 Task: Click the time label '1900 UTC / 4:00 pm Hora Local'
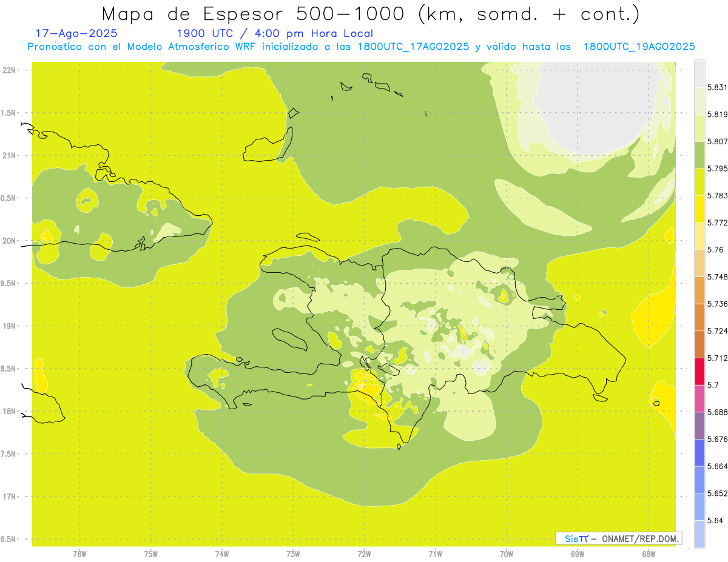coord(275,33)
